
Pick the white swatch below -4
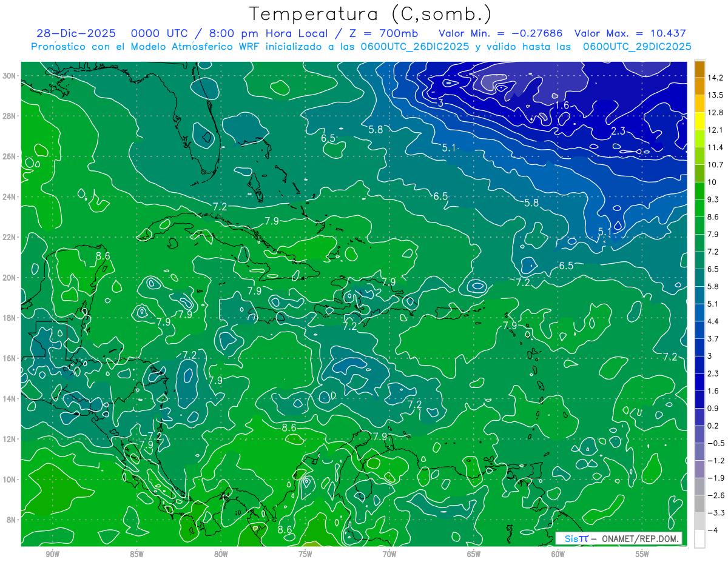[x=699, y=539]
